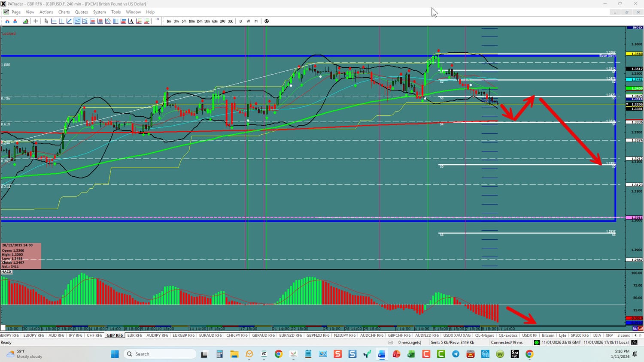Click the green connection status indicator
This screenshot has height=362, width=644.
(537, 343)
